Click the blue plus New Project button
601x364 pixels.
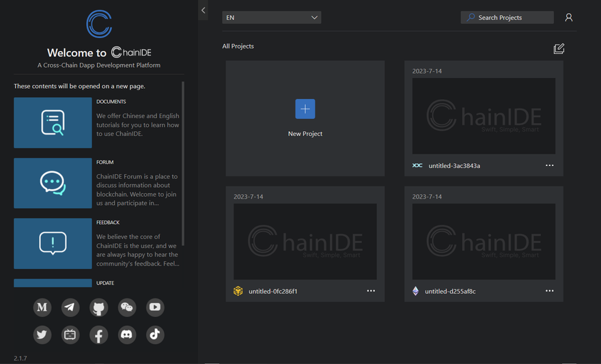point(305,109)
